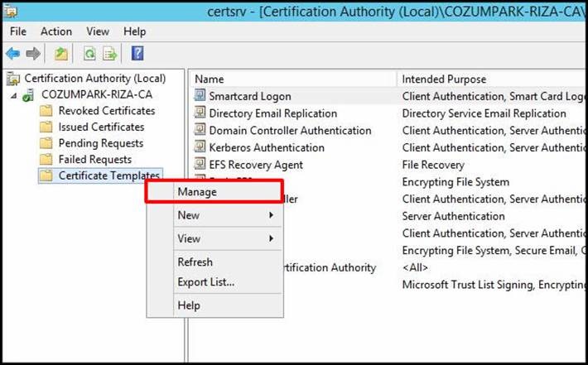Viewport: 588px width, 365px height.
Task: Select the EFS Recovery Agent row name
Action: pos(256,165)
